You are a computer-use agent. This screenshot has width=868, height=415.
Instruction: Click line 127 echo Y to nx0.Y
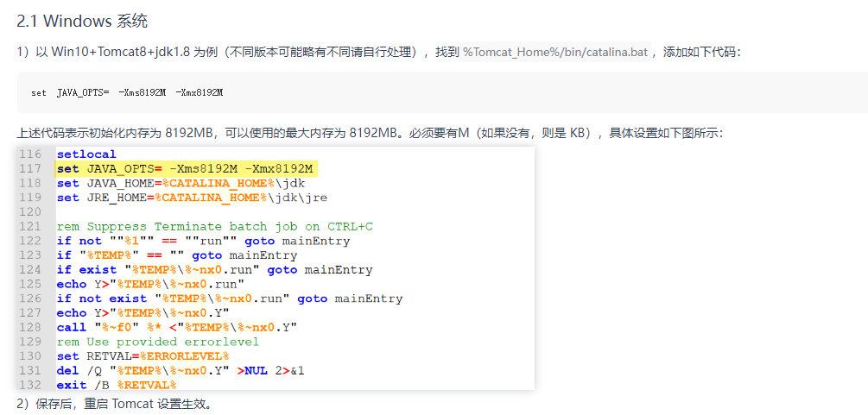click(x=143, y=312)
